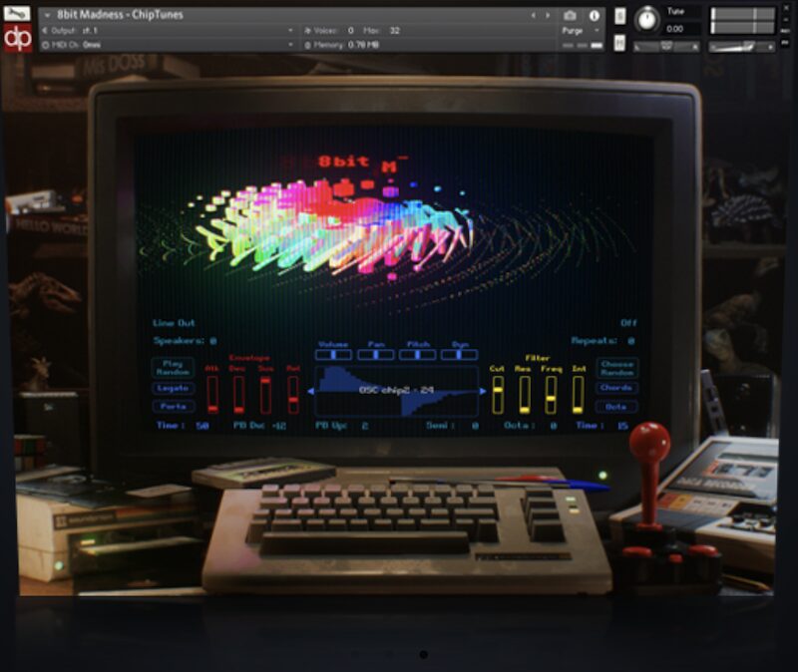Click the red dp logo
This screenshot has width=798, height=672.
pyautogui.click(x=17, y=38)
